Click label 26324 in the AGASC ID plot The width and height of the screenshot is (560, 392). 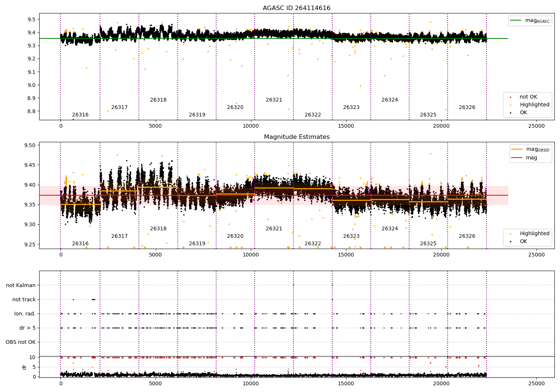(390, 100)
